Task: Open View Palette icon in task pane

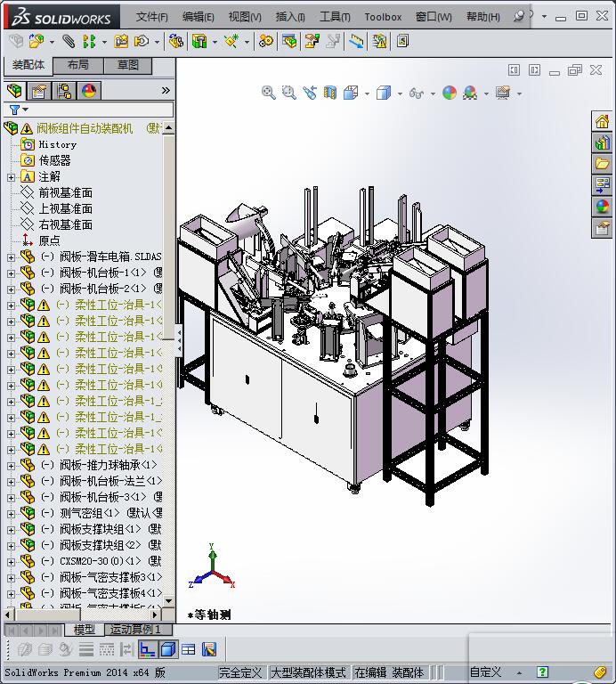Action: tap(602, 185)
